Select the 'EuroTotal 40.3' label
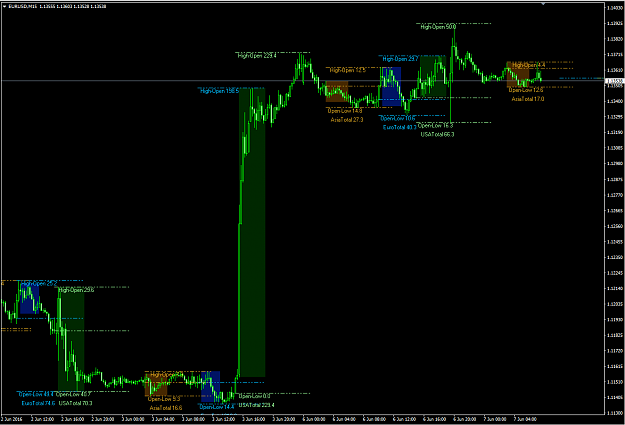The image size is (625, 425). coord(399,128)
